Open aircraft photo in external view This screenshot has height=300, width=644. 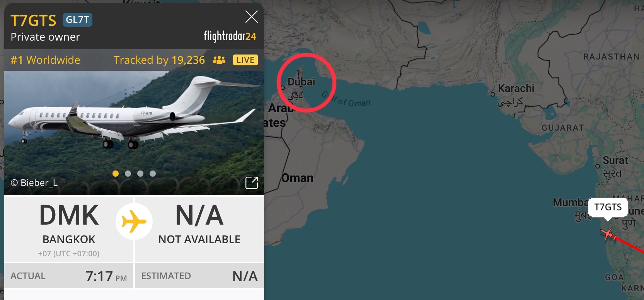[252, 182]
